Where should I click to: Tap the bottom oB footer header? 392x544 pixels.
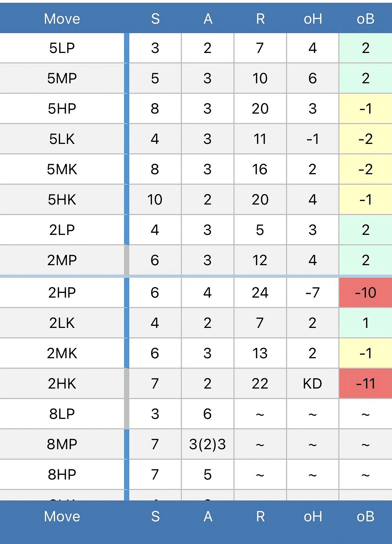[366, 516]
